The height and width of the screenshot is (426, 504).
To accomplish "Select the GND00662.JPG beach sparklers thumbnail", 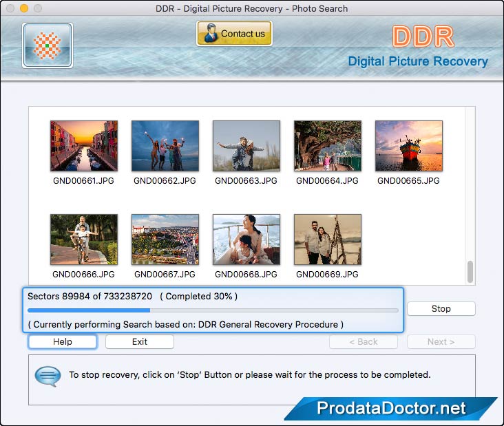I will coord(165,146).
